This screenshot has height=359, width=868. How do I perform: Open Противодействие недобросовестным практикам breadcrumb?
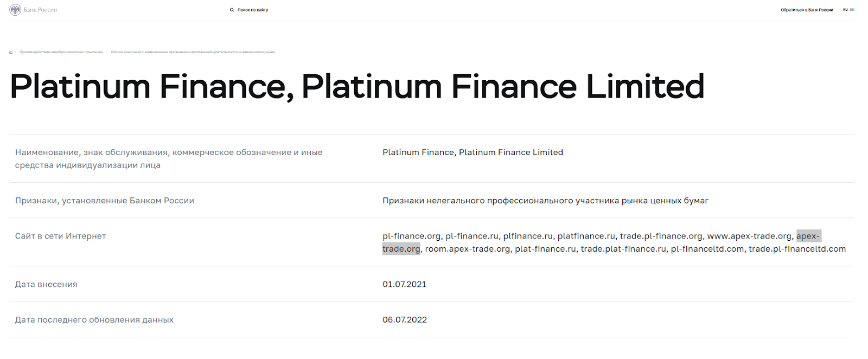pyautogui.click(x=61, y=52)
